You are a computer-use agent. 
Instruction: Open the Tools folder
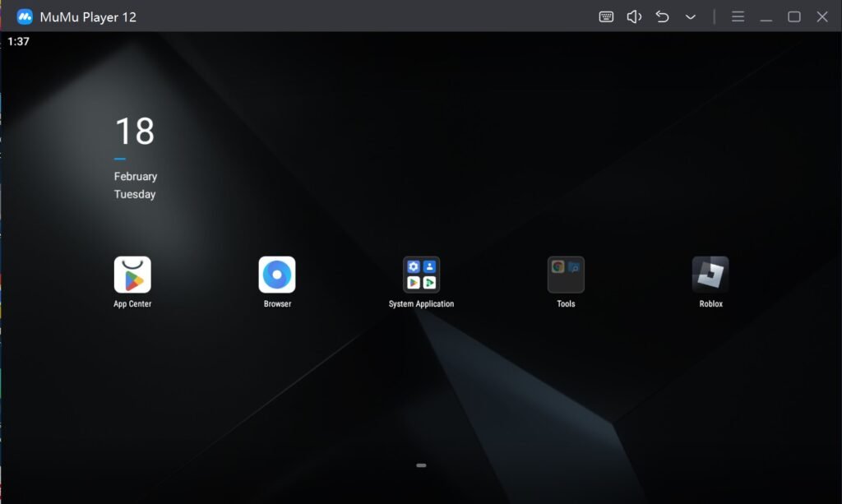point(565,273)
